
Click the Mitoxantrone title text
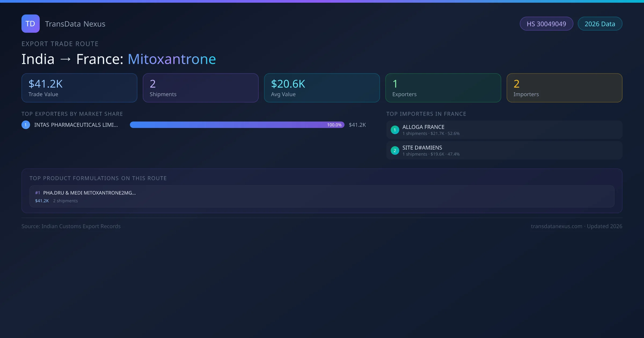pyautogui.click(x=172, y=59)
